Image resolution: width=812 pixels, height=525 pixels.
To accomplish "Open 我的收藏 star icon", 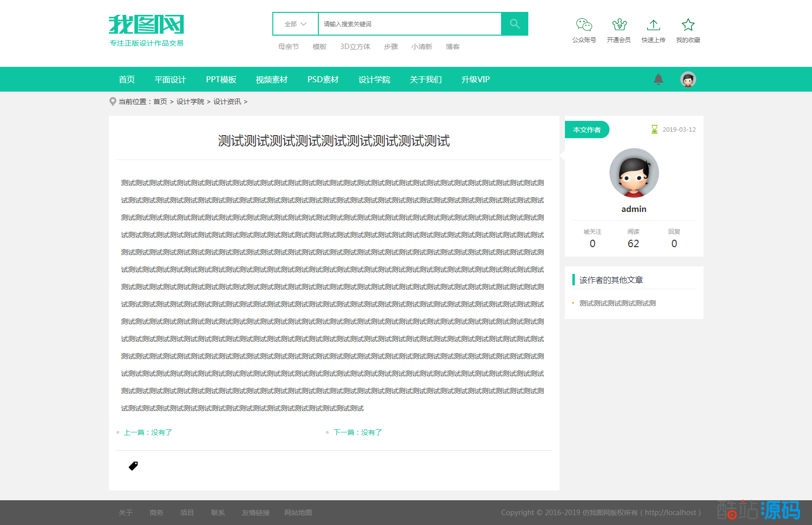I will (688, 25).
